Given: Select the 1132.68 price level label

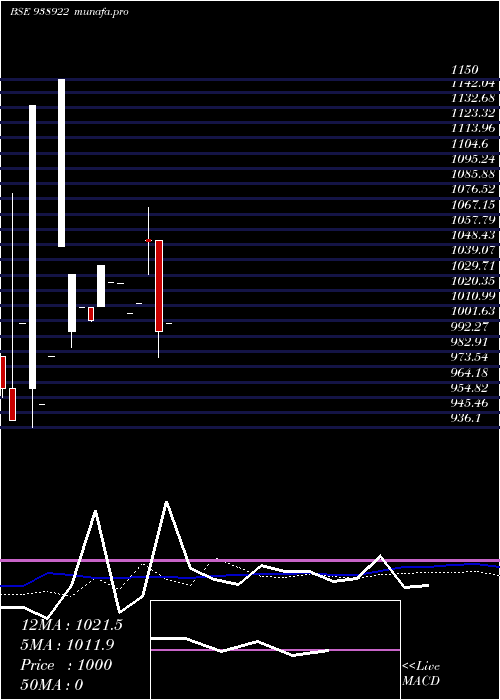Looking at the screenshot, I should pos(472,98).
